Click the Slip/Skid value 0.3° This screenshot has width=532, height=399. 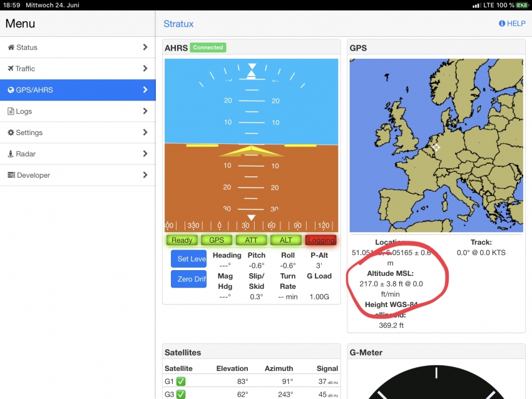point(257,297)
